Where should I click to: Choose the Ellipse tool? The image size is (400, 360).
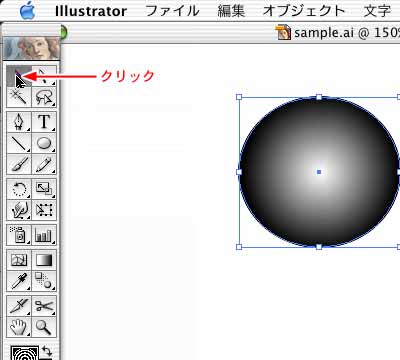[44, 143]
